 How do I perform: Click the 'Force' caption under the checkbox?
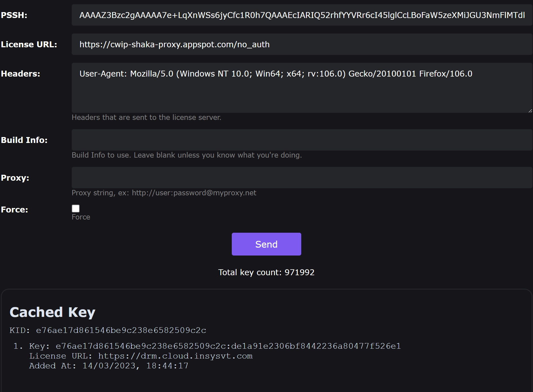click(81, 217)
